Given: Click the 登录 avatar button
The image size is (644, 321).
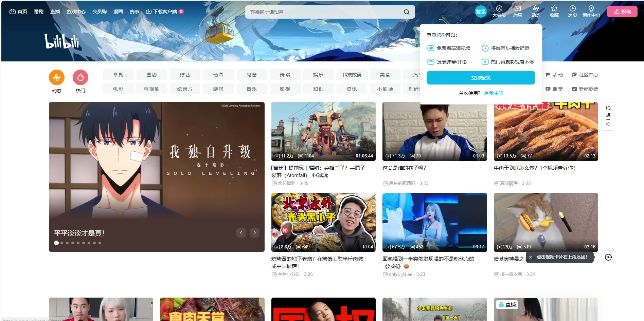Looking at the screenshot, I should pos(481,12).
